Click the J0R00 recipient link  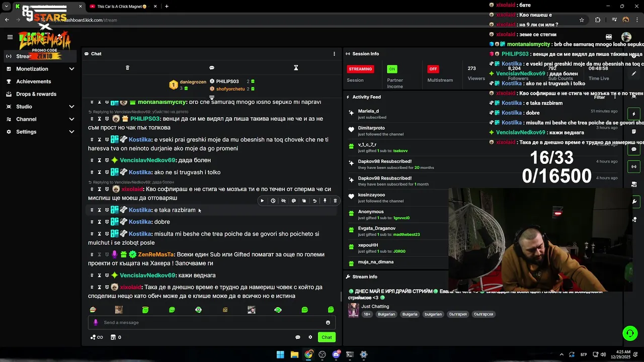(x=399, y=251)
